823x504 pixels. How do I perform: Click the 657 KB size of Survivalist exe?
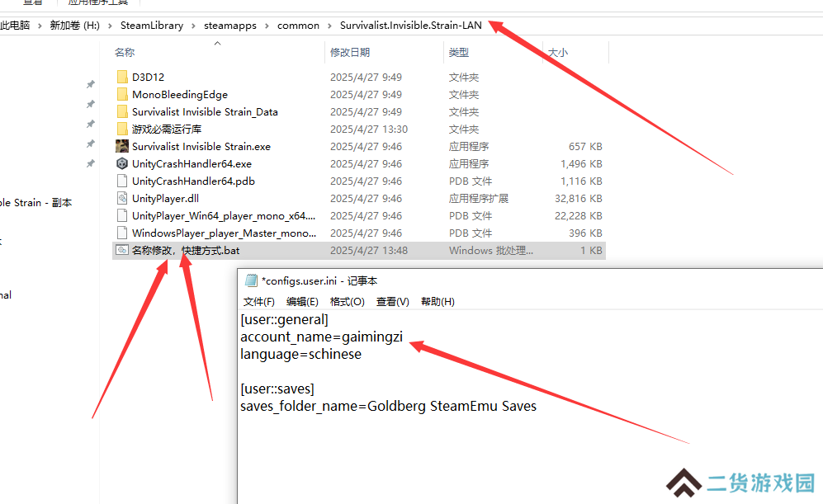click(x=585, y=146)
